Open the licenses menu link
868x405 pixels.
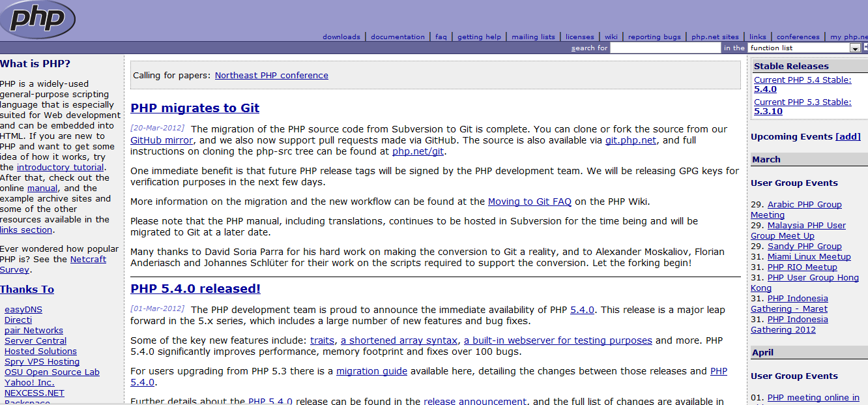tap(580, 37)
